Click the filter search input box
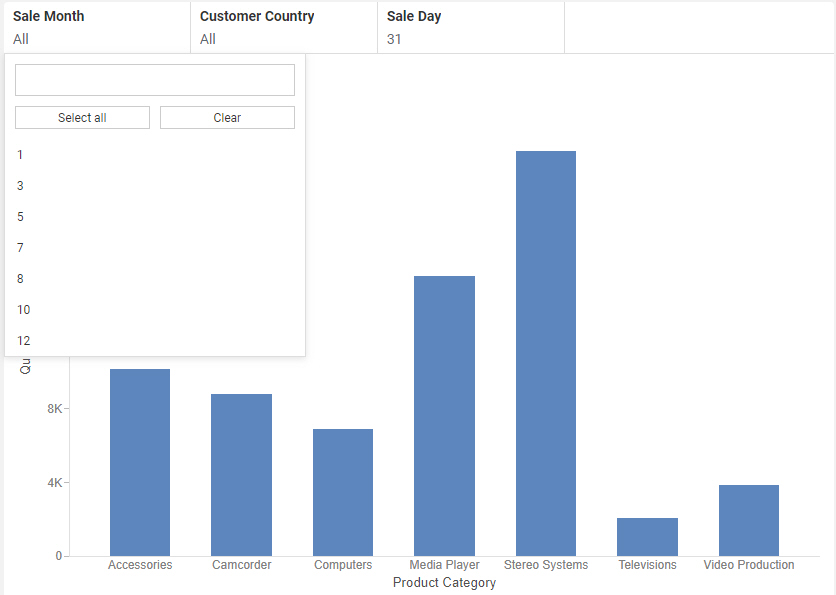Image resolution: width=836 pixels, height=595 pixels. coord(154,80)
